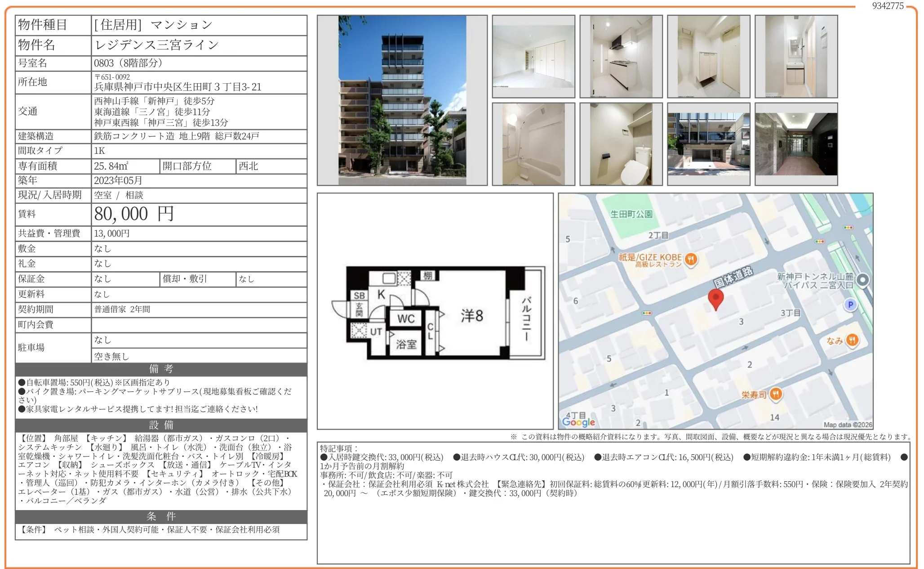The width and height of the screenshot is (924, 569).
Task: Click the blue parking P icon on map
Action: click(x=850, y=305)
